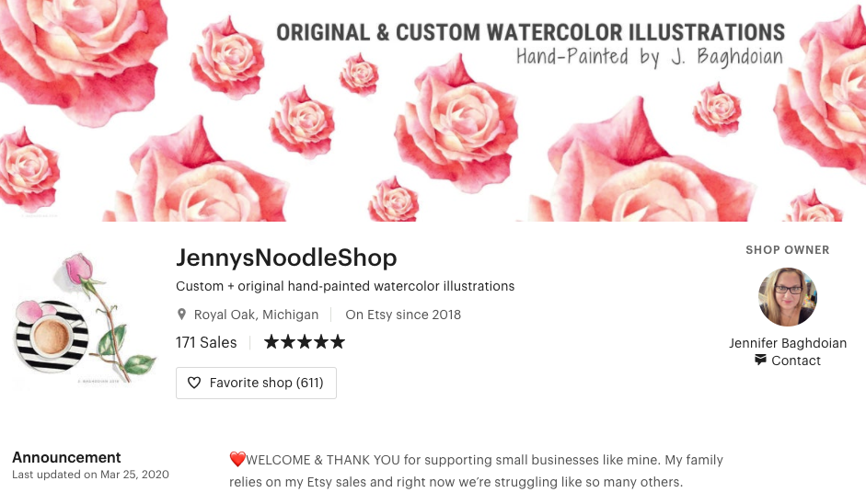Click the Last updated on Mar 25, 2020 text
Screen dimensions: 866x504
point(90,475)
